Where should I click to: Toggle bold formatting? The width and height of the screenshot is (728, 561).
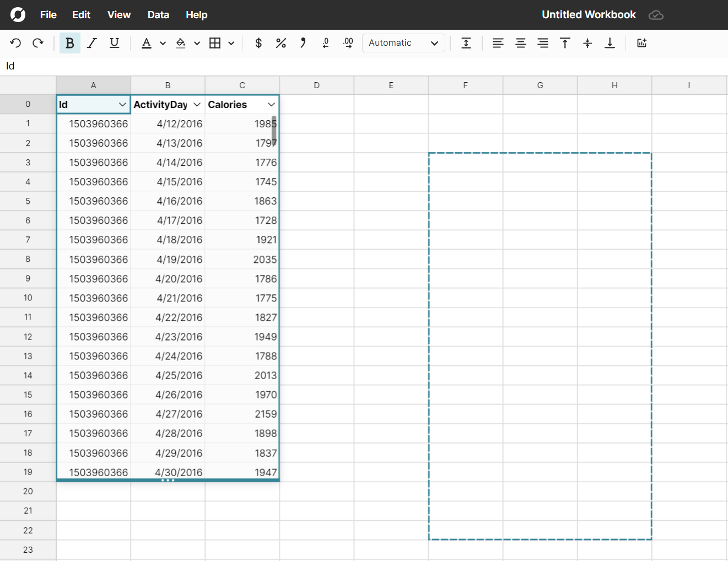(70, 43)
